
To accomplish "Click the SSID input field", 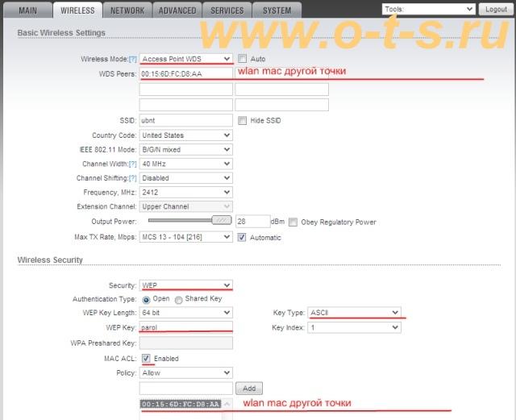I will tap(186, 120).
